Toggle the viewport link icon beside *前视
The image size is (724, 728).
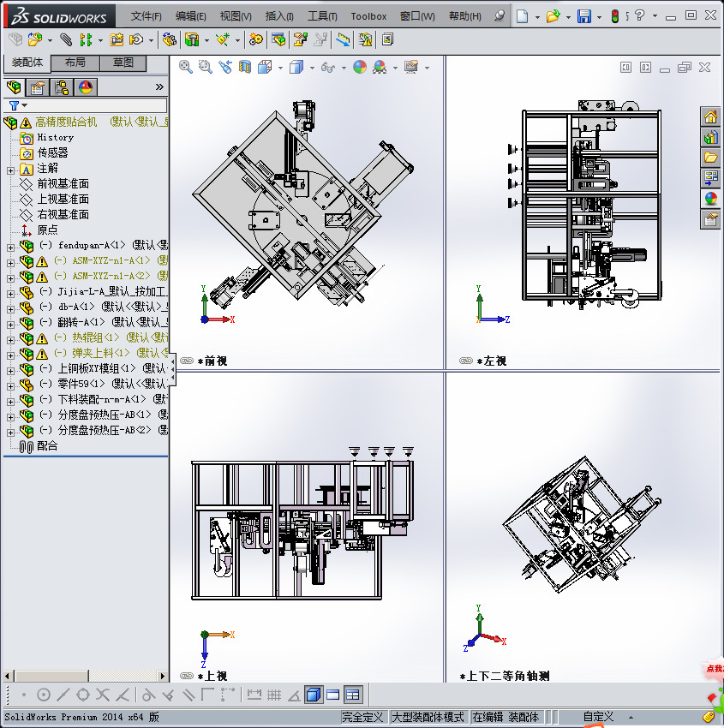pos(187,361)
